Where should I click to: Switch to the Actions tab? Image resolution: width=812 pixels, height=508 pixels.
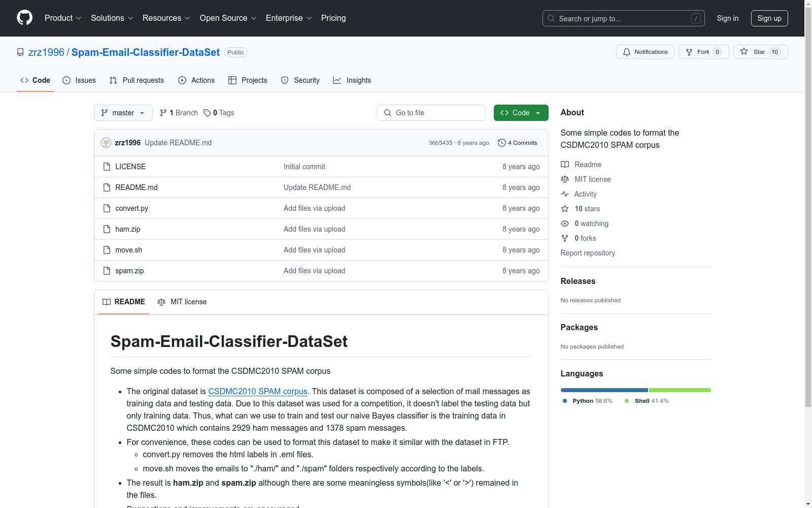[x=196, y=80]
